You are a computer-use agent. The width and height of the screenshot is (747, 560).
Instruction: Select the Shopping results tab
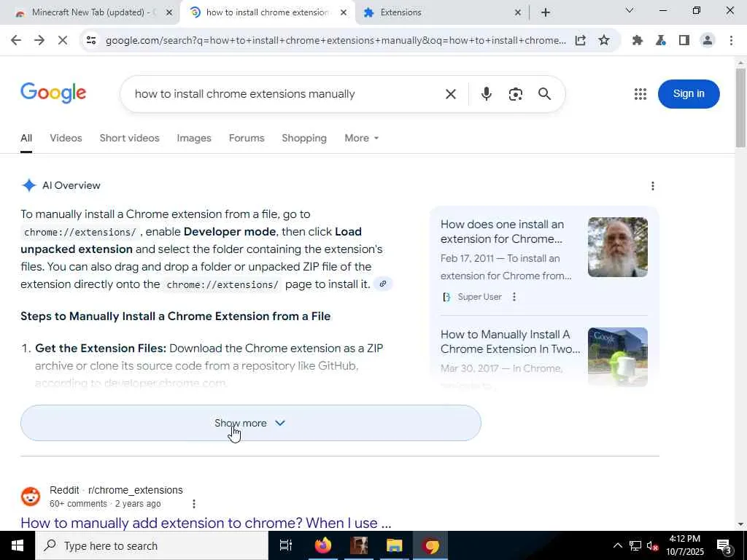(x=304, y=138)
